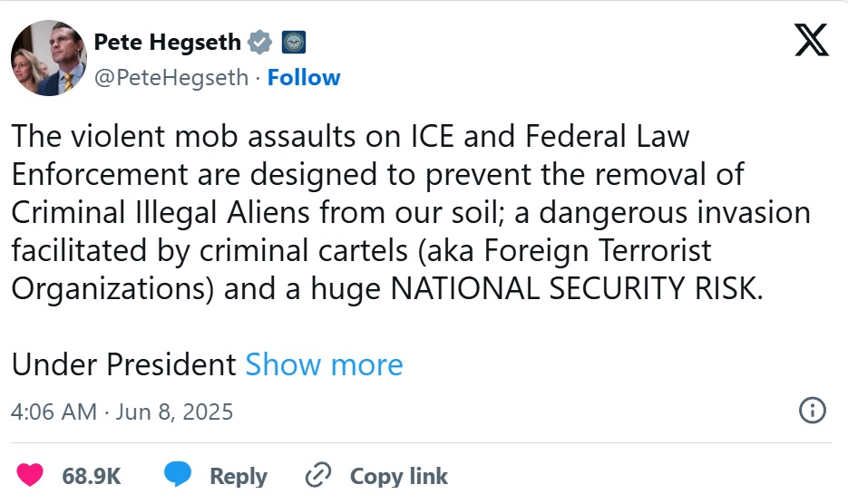This screenshot has height=504, width=848.
Task: Expand the tweet with Show more
Action: (324, 364)
